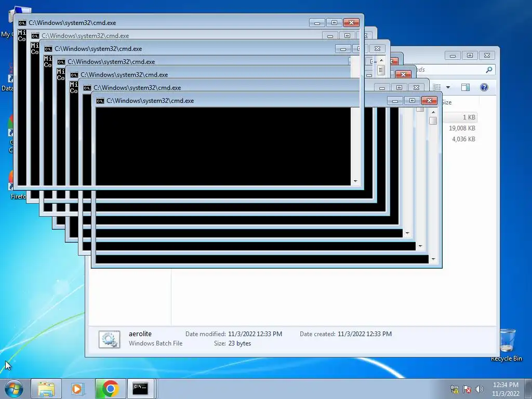Viewport: 532px width, 399px height.
Task: Close the Explorer window
Action: 487,55
